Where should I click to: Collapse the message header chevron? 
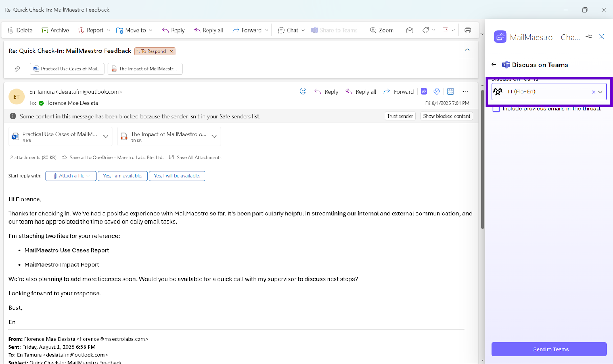(x=467, y=50)
